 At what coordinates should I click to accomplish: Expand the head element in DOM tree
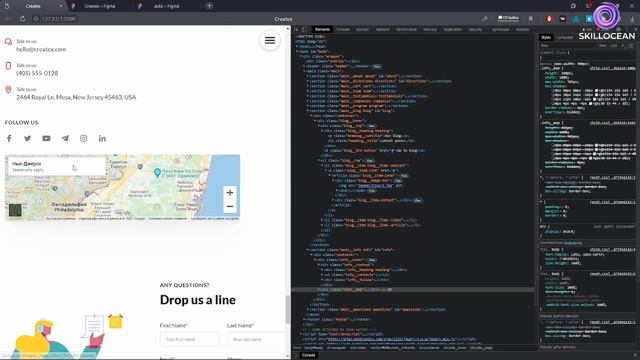pyautogui.click(x=298, y=47)
